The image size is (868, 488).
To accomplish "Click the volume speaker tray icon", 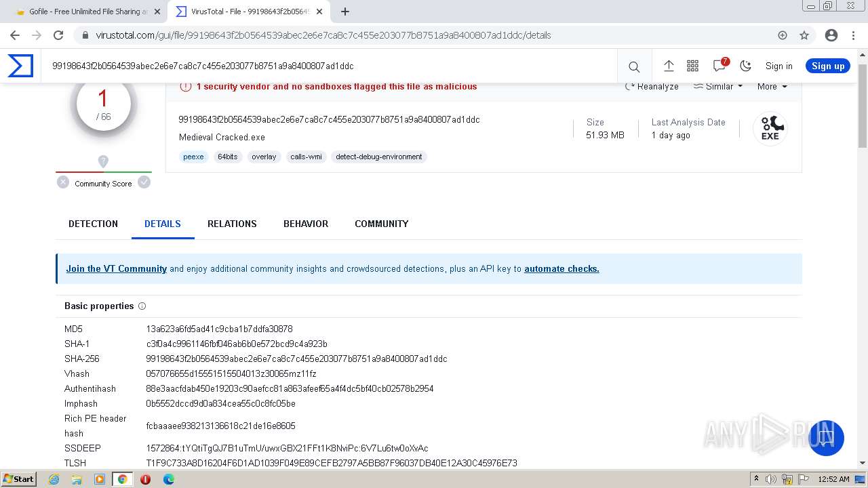I will coord(772,479).
